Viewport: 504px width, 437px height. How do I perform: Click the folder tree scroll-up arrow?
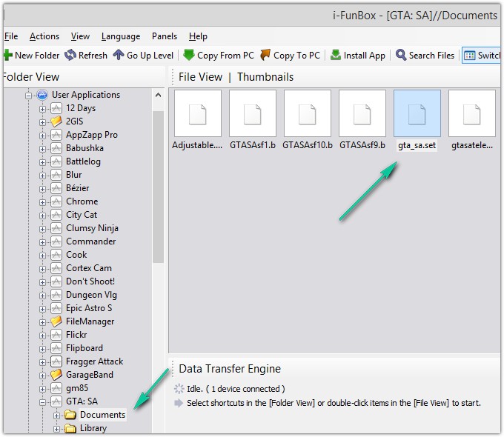click(x=158, y=95)
